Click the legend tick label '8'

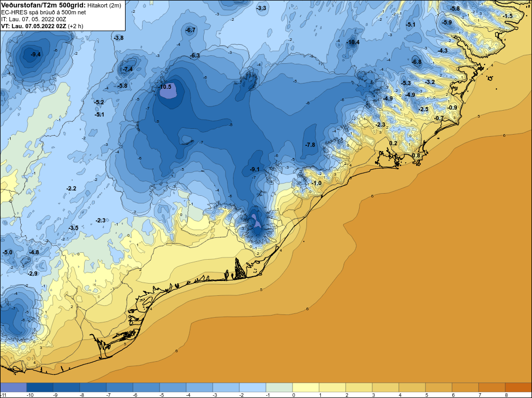(x=506, y=395)
